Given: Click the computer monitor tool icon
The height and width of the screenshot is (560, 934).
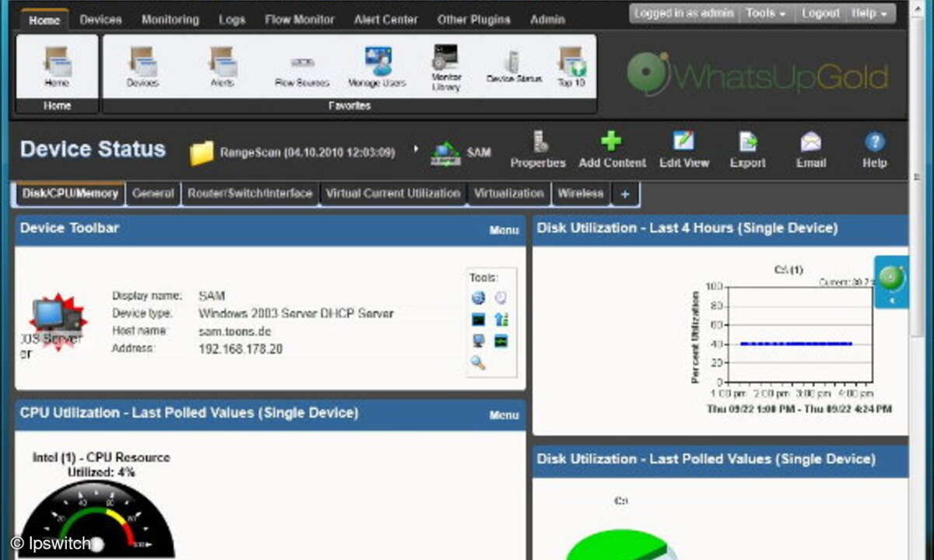Looking at the screenshot, I should click(x=478, y=341).
